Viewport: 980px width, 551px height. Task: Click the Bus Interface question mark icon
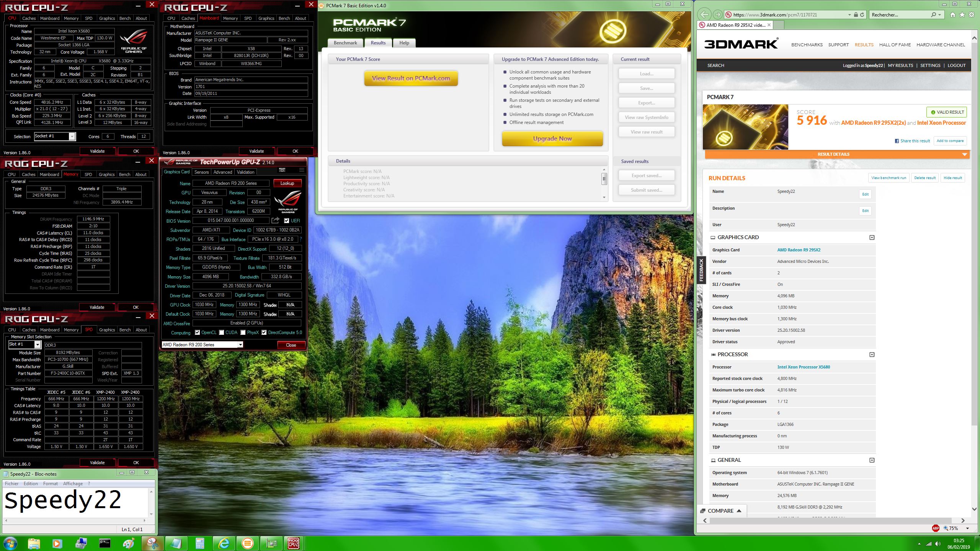[301, 239]
